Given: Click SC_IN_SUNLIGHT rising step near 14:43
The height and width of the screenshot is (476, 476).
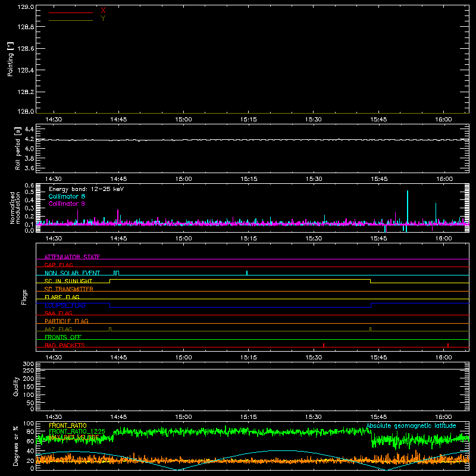Looking at the screenshot, I should (x=109, y=281).
